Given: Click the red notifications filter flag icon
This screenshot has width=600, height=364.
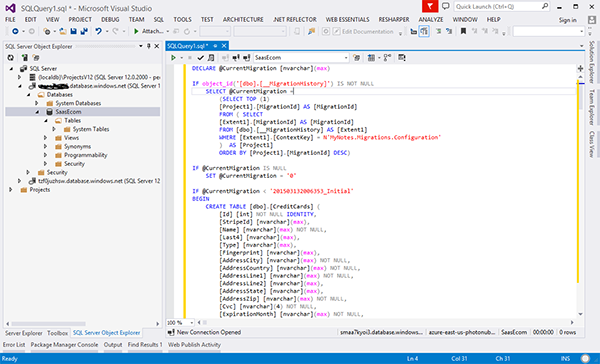Looking at the screenshot, I should click(x=430, y=7).
